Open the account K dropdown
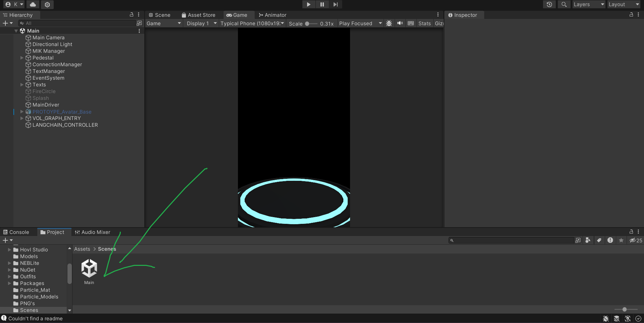Viewport: 644px width, 323px height. click(14, 4)
